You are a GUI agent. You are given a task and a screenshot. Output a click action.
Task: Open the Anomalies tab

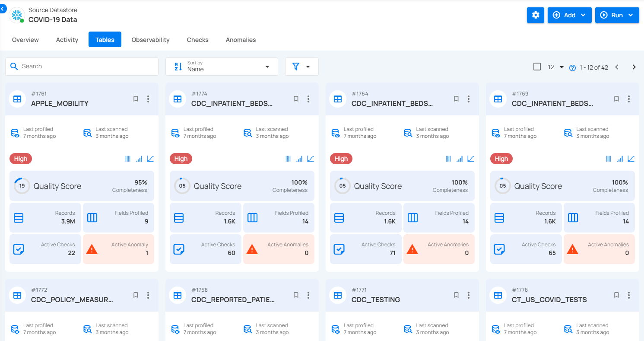[x=241, y=40]
